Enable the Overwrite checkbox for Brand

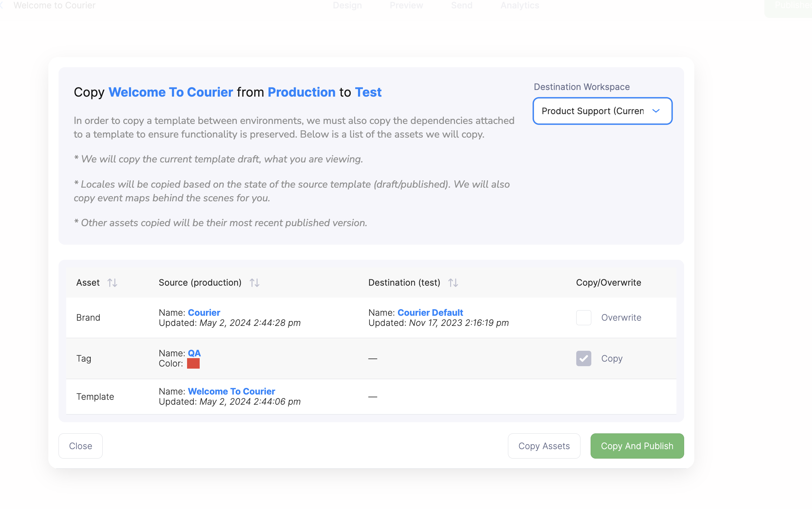pyautogui.click(x=583, y=318)
